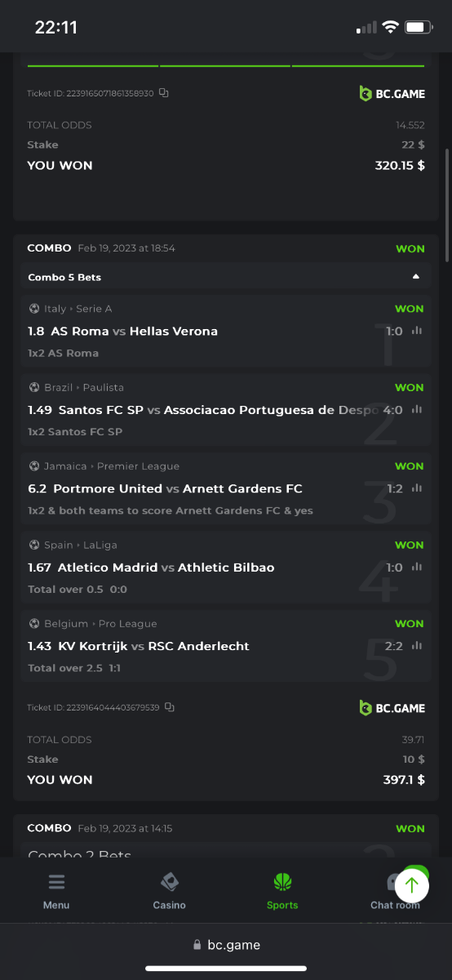
Task: Tap the bc.game address bar
Action: (x=226, y=945)
